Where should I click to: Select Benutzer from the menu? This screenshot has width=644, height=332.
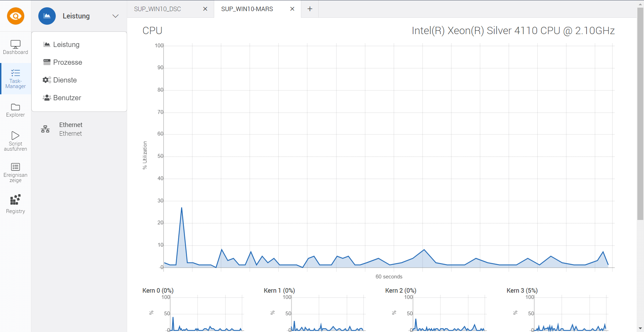[x=67, y=98]
